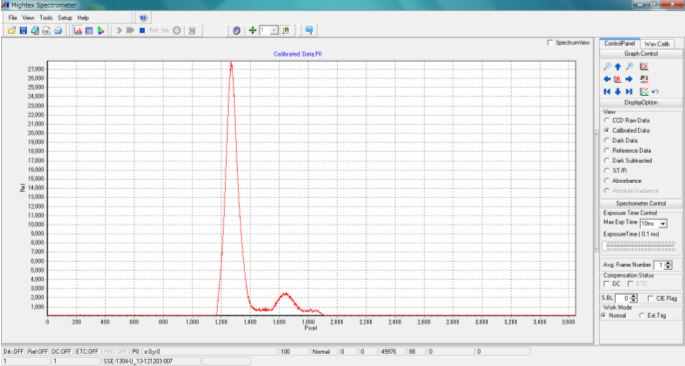
Task: Click the blue stop square in toolbar
Action: click(x=142, y=30)
